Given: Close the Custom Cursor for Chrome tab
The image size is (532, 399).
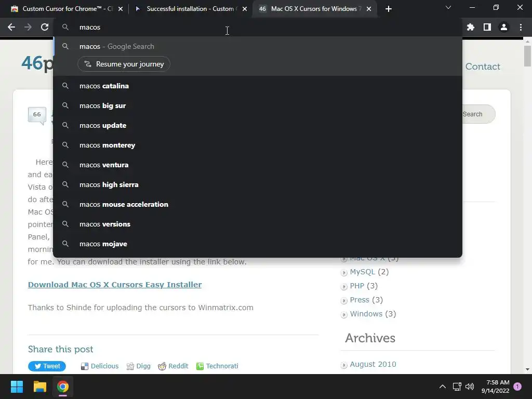Looking at the screenshot, I should [121, 9].
